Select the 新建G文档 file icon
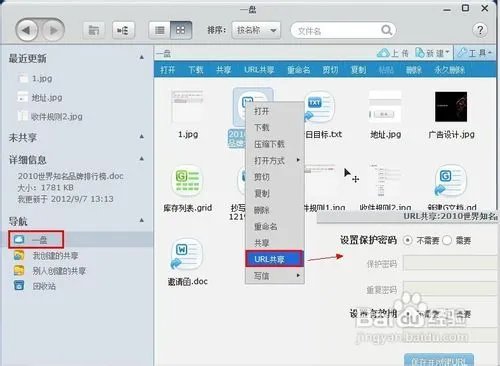 point(451,180)
